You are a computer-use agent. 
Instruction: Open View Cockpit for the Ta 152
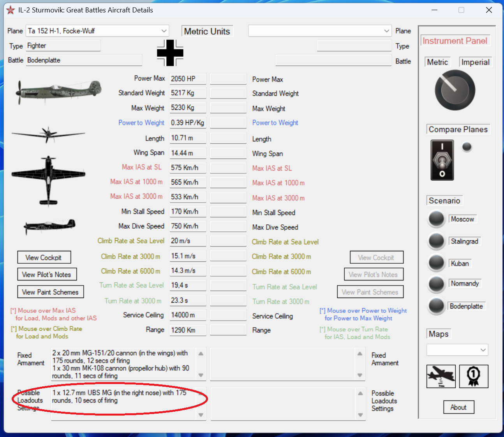pyautogui.click(x=44, y=257)
